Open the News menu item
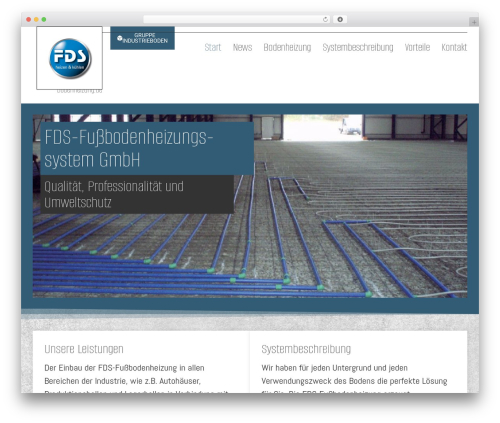This screenshot has height=423, width=500. (242, 47)
